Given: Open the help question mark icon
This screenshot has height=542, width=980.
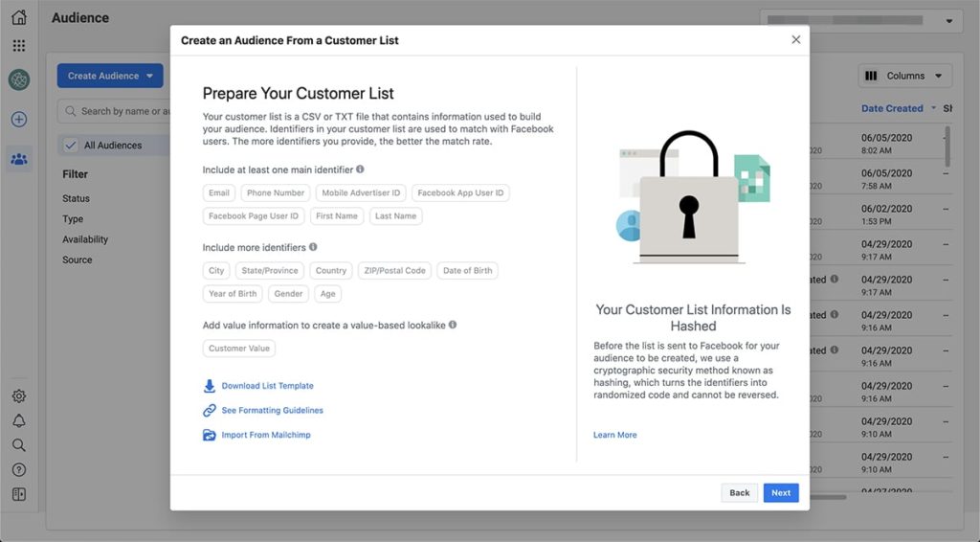Looking at the screenshot, I should (x=19, y=470).
